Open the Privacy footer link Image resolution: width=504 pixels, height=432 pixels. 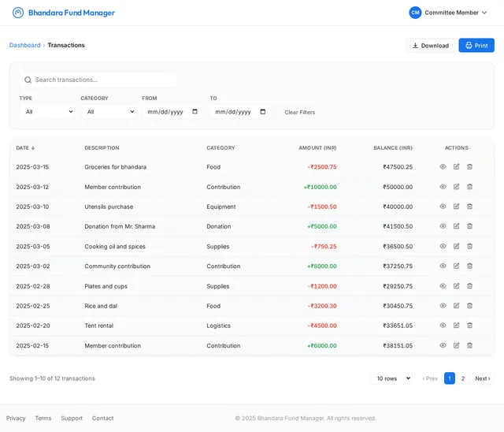click(x=16, y=418)
